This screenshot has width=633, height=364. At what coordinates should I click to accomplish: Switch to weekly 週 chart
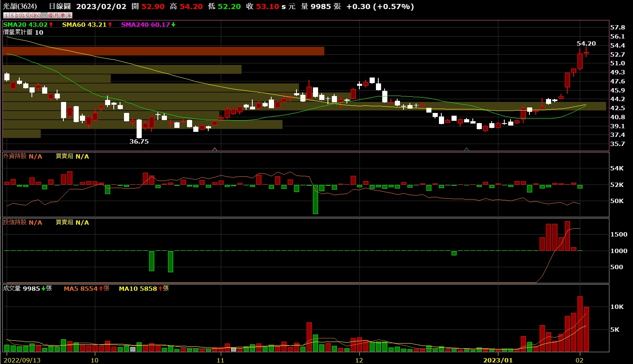point(50,15)
